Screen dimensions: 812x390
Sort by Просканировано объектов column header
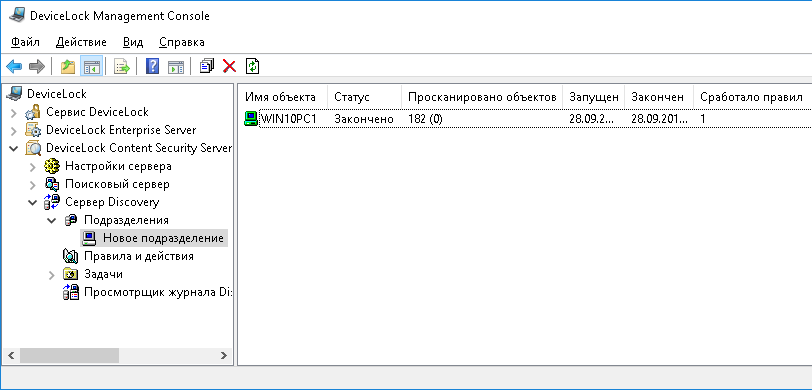[482, 97]
